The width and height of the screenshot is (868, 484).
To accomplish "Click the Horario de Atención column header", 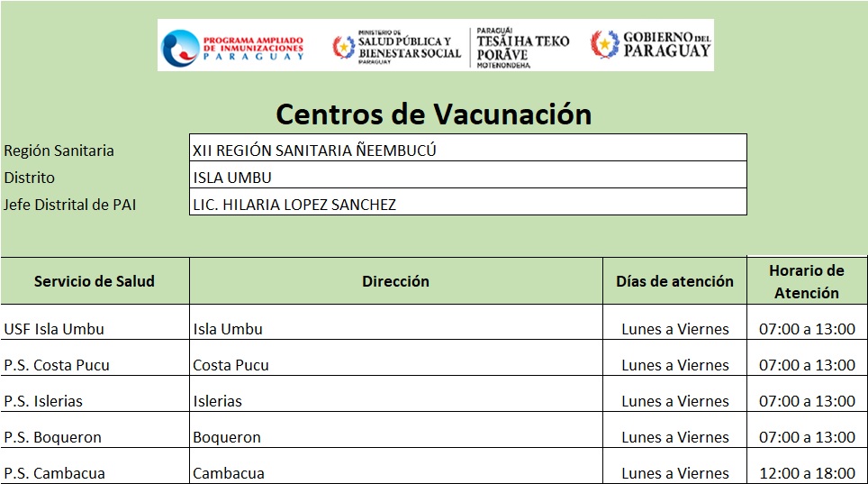I will (807, 281).
